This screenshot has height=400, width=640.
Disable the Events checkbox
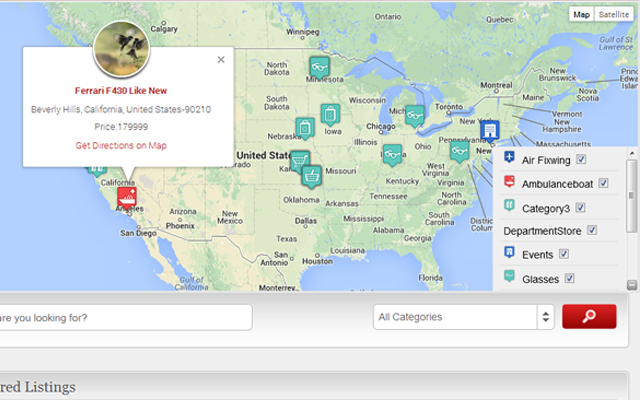click(x=564, y=254)
